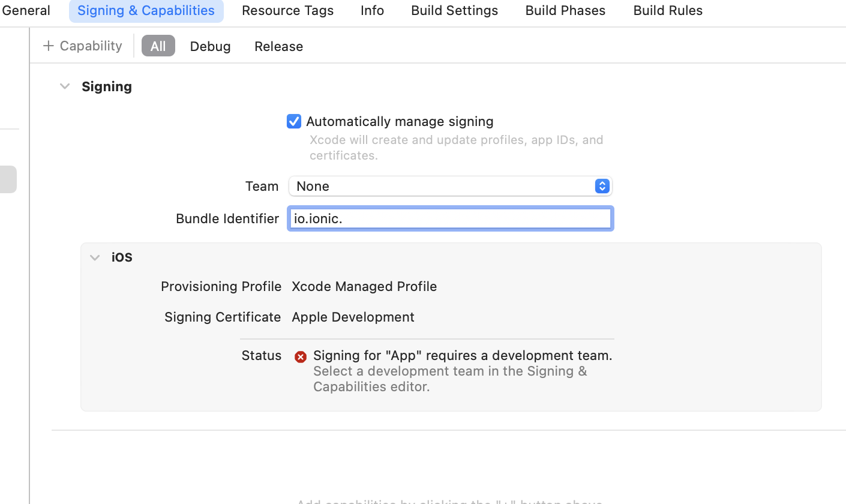Open the Resource Tags tab

pyautogui.click(x=287, y=10)
